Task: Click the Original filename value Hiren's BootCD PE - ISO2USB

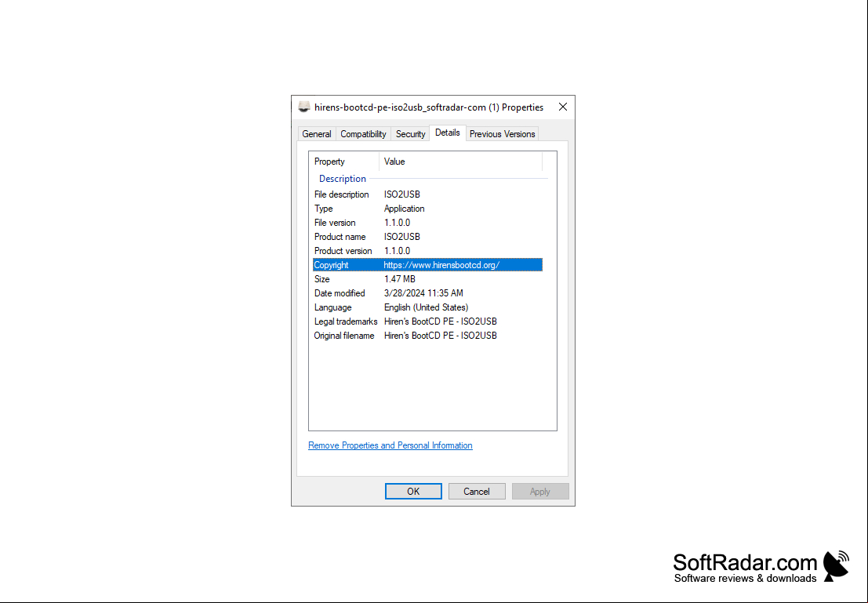Action: (441, 336)
